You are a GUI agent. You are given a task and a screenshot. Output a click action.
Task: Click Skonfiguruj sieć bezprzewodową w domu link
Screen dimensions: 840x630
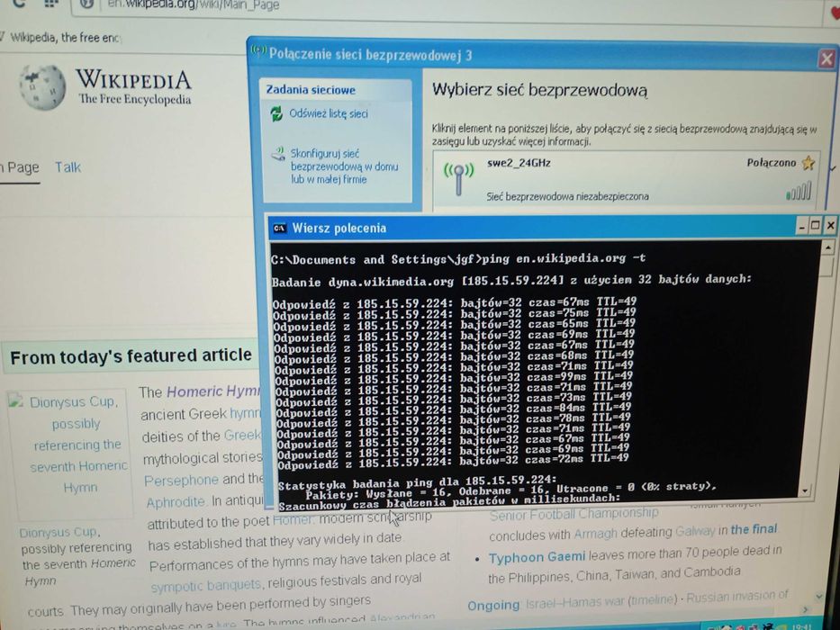click(344, 166)
